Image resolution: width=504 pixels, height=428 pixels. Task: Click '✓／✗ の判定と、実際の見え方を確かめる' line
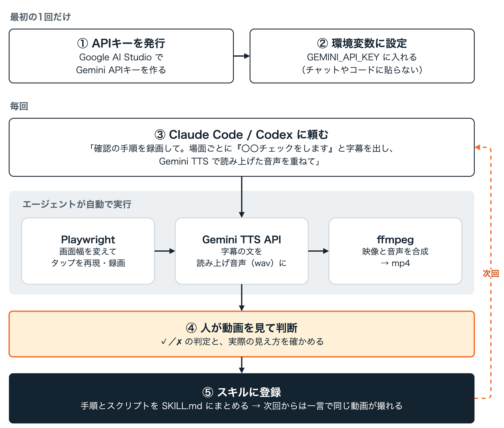(242, 342)
